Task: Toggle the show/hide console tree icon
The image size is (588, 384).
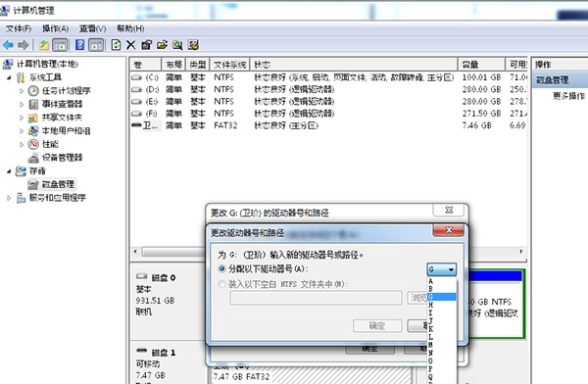Action: (60, 45)
